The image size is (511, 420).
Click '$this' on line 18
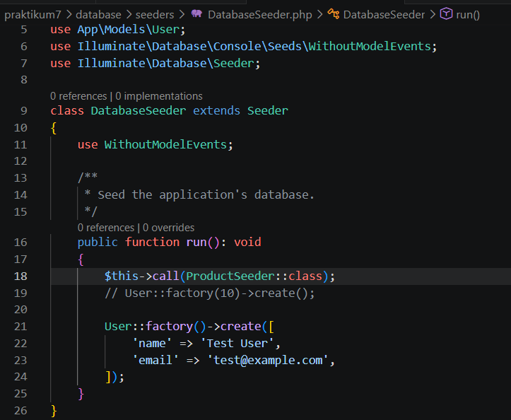(x=122, y=276)
